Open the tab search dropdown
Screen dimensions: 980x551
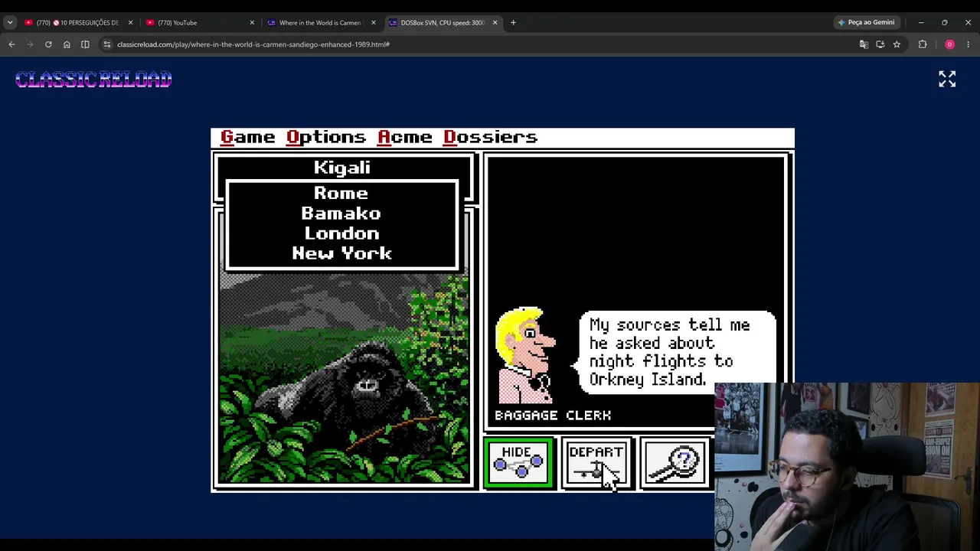click(x=10, y=23)
